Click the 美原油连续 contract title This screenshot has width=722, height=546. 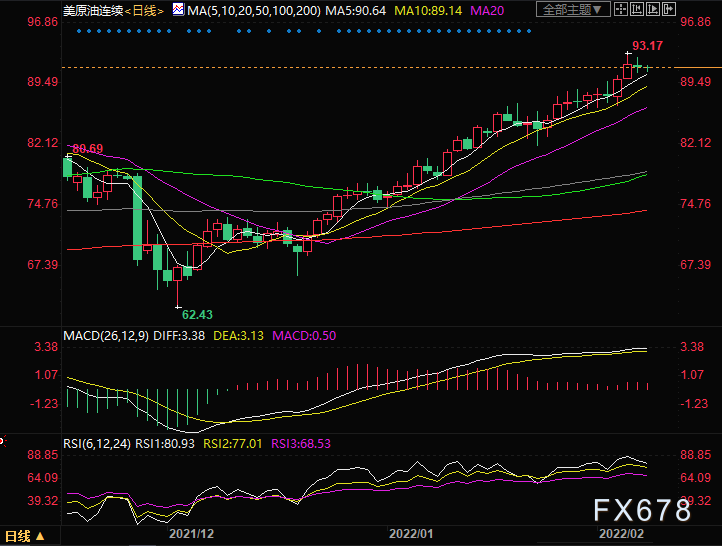pyautogui.click(x=93, y=10)
